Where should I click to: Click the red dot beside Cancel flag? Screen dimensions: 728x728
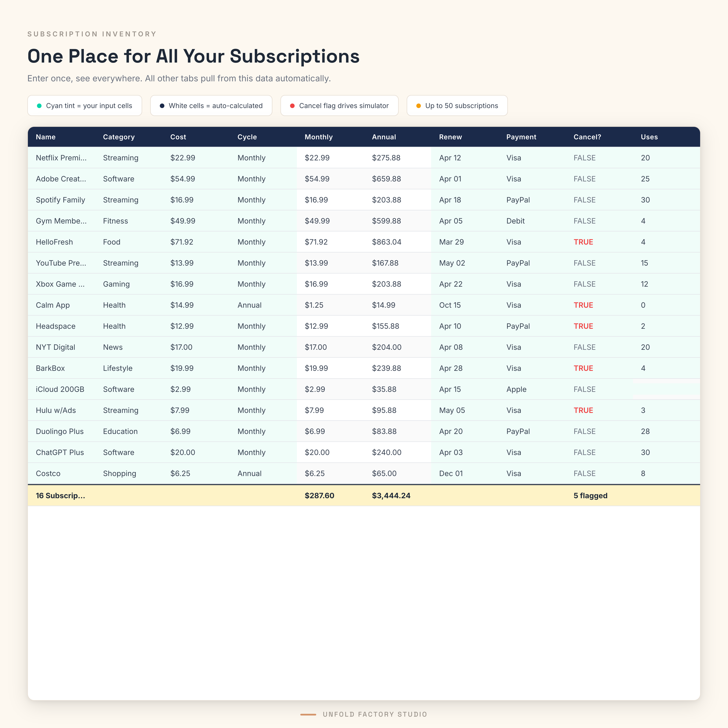click(292, 106)
